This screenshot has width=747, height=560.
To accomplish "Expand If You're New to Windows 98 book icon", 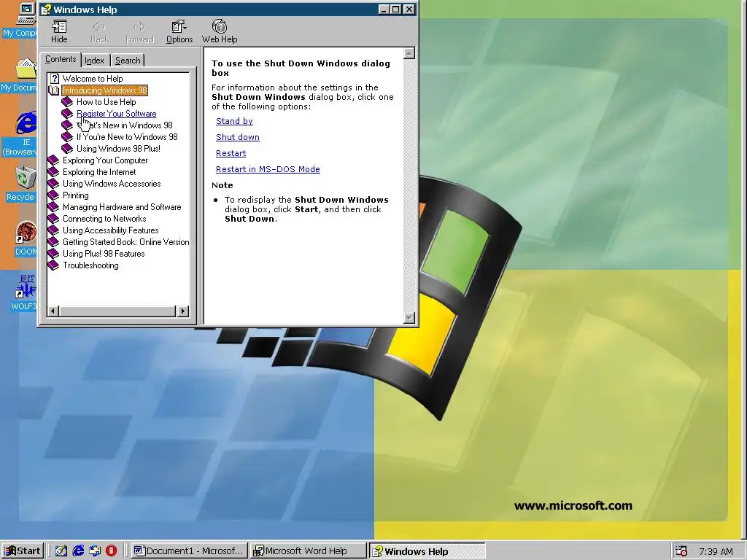I will (67, 137).
